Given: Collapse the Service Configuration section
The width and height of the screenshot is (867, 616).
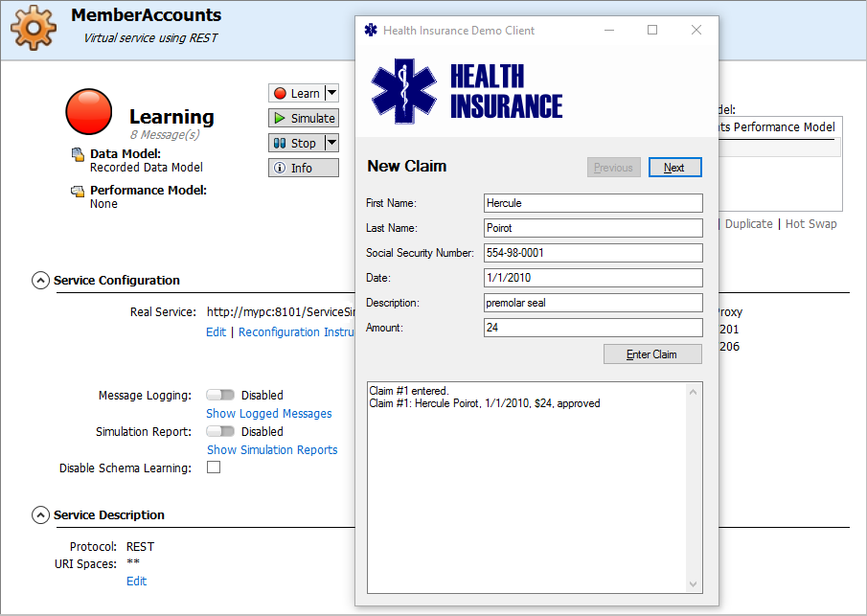Looking at the screenshot, I should point(40,281).
